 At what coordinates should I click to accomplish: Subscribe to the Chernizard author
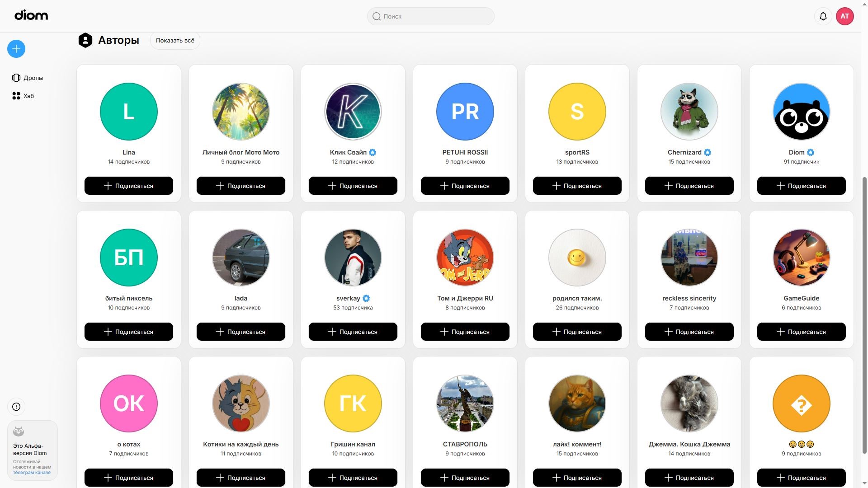[x=689, y=186]
